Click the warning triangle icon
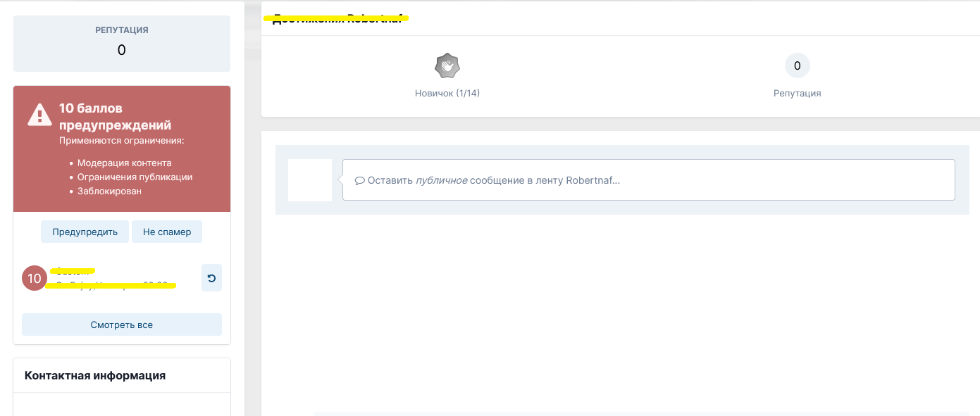Viewport: 980px width, 416px height. tap(39, 115)
